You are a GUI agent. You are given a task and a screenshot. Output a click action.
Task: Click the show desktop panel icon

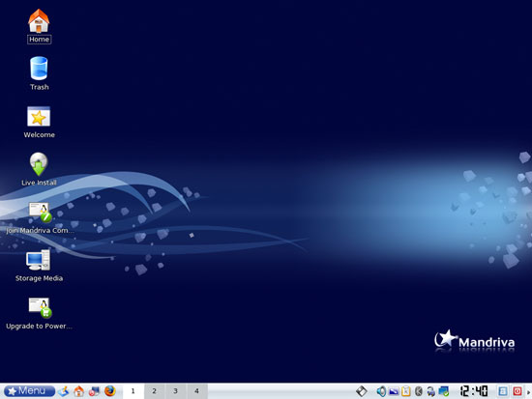point(64,391)
